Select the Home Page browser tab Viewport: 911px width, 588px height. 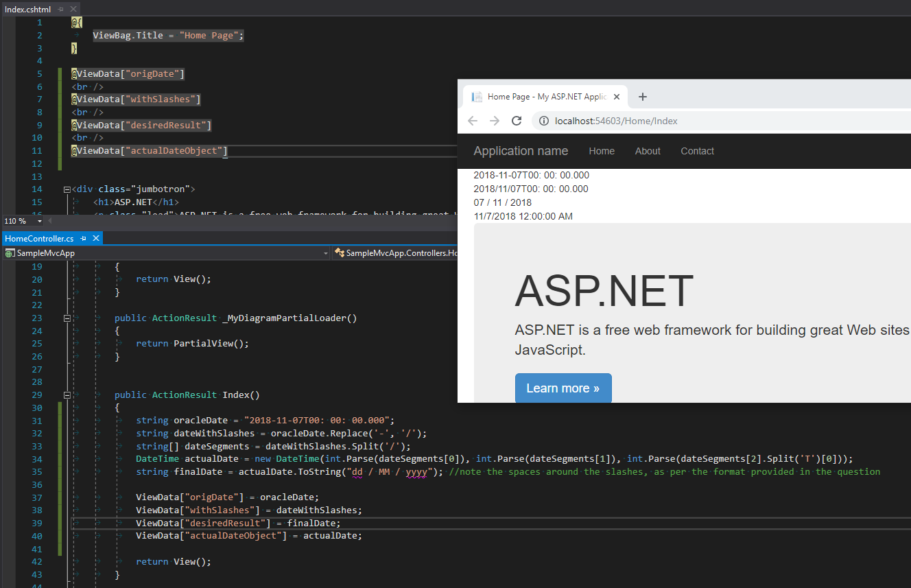(546, 97)
